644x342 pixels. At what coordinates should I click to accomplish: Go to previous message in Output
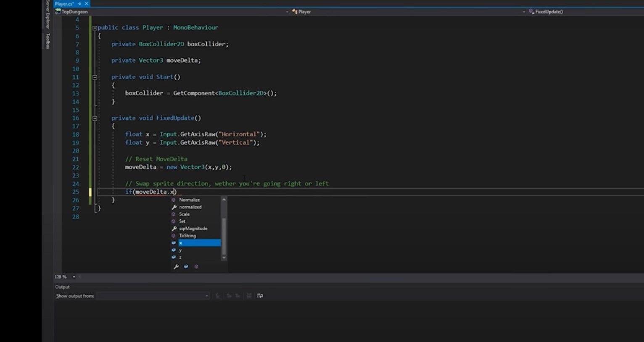point(229,296)
